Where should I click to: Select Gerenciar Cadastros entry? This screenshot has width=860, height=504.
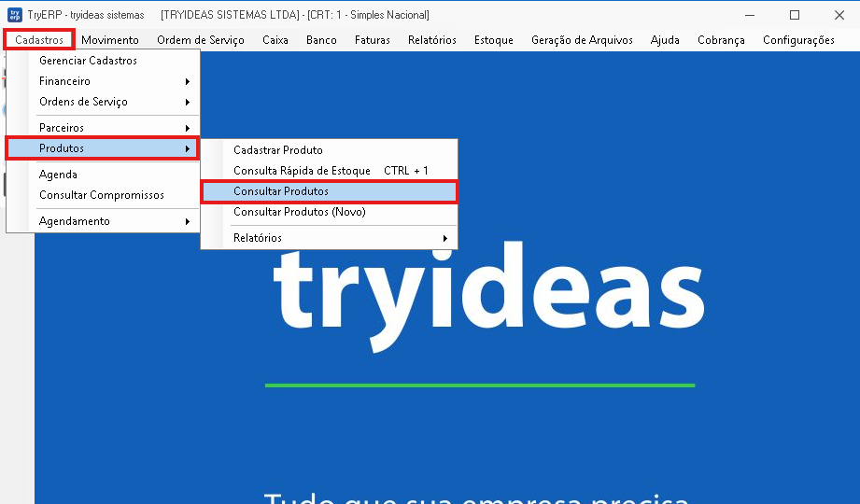coord(103,61)
